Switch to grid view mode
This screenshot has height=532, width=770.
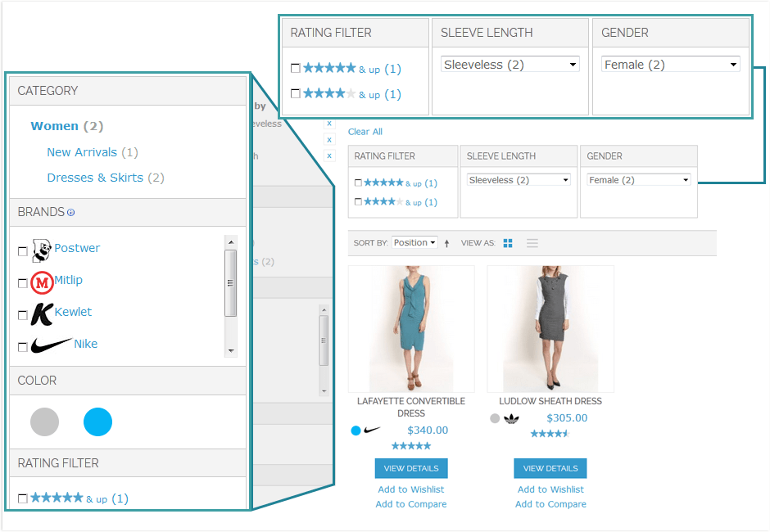click(x=508, y=243)
